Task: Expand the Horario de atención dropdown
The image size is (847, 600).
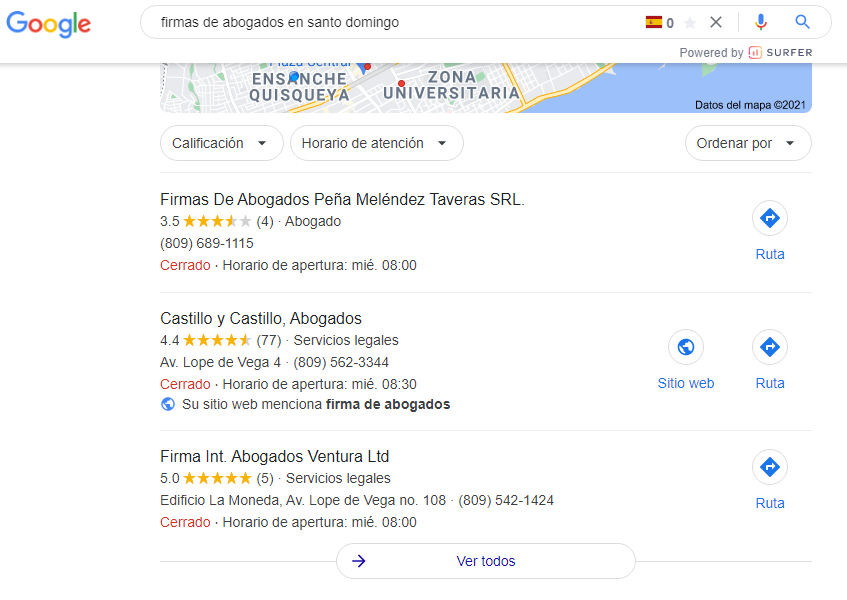Action: pos(376,143)
